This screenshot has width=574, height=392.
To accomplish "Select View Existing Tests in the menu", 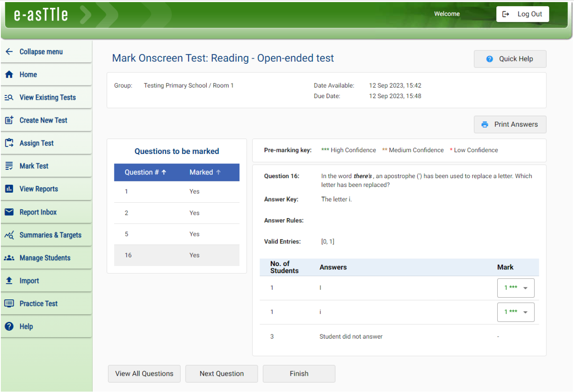I will pyautogui.click(x=47, y=97).
